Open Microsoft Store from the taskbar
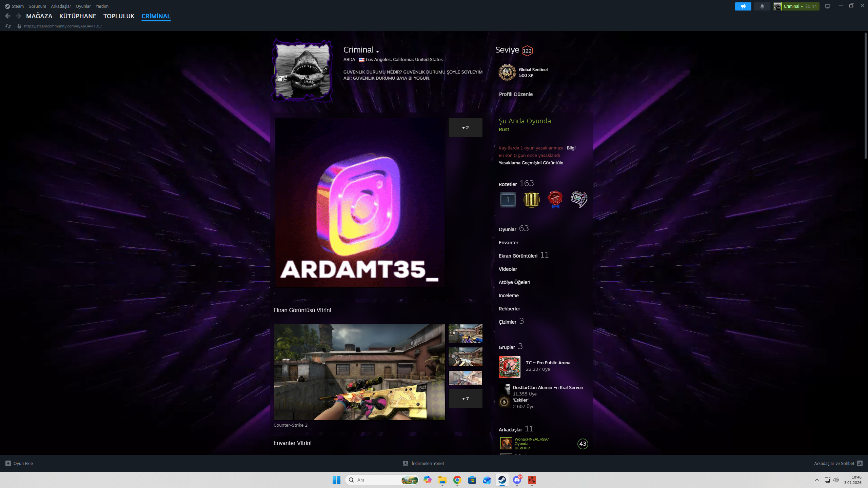Viewport: 868px width, 488px height. coord(472,480)
